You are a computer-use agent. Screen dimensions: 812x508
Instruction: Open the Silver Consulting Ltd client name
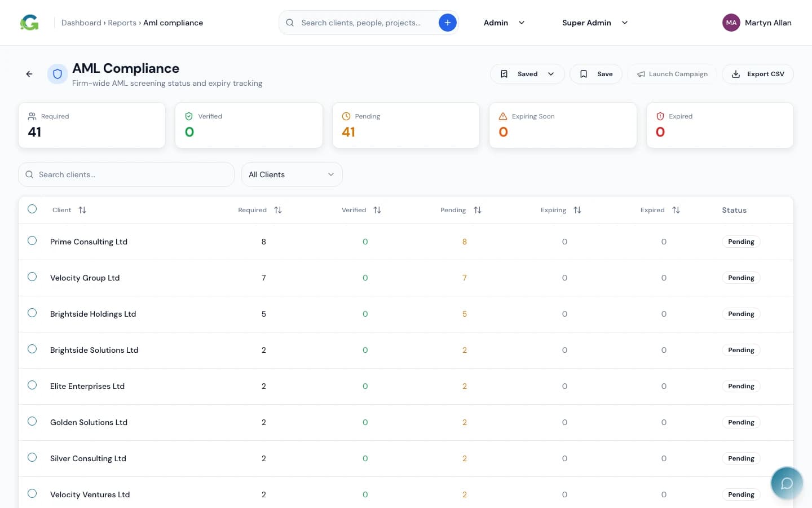point(88,458)
